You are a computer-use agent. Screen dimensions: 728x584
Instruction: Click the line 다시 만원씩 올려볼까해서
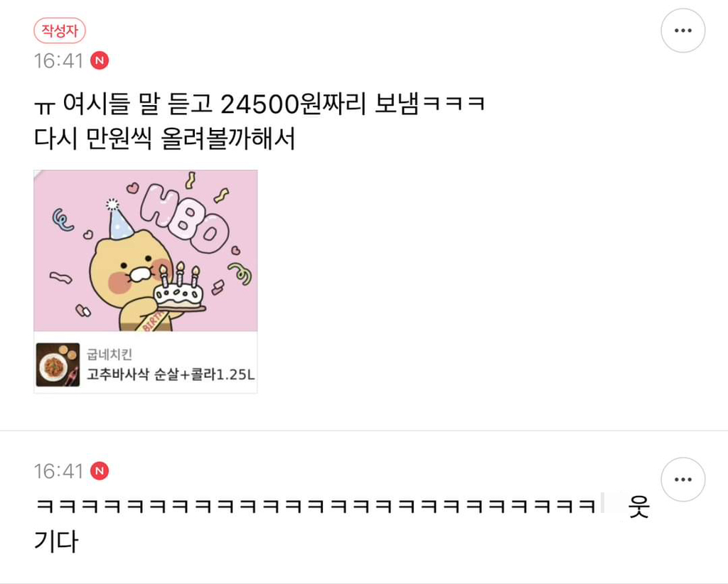(165, 139)
